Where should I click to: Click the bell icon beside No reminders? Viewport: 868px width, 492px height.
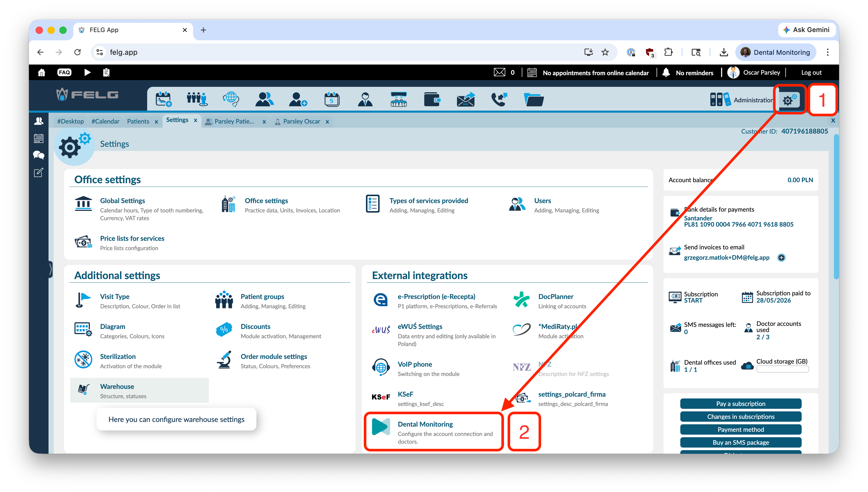666,72
